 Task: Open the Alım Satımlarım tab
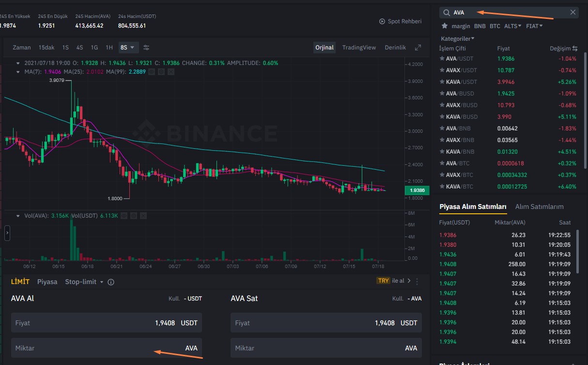[540, 206]
